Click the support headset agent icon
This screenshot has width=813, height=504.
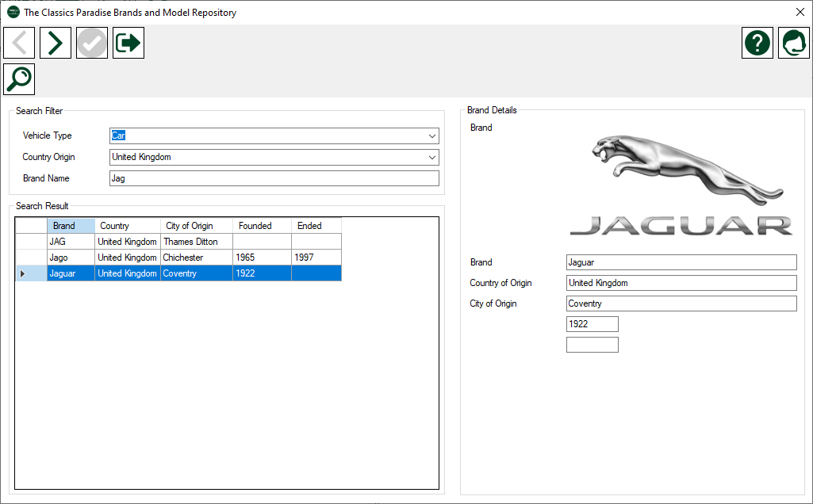794,43
